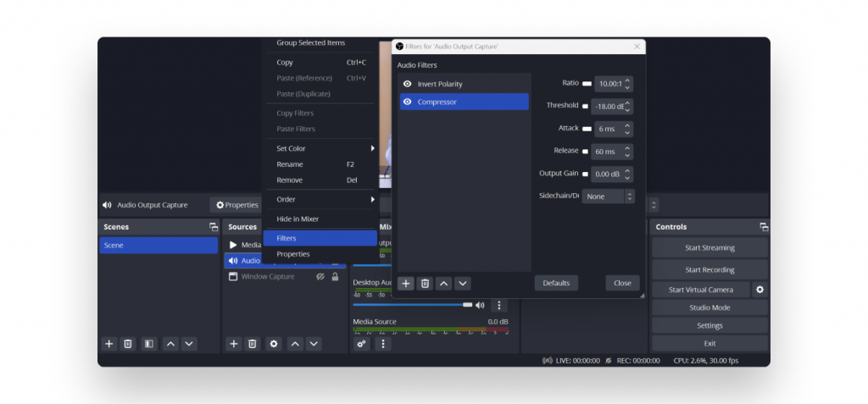Enable Studio Mode

pos(709,307)
